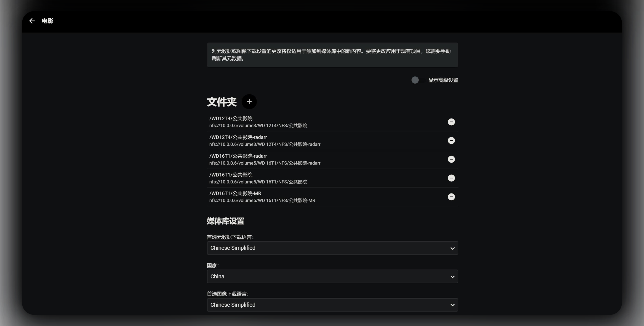Image resolution: width=644 pixels, height=326 pixels.
Task: Click the 显示高级设置 label text
Action: (x=443, y=80)
